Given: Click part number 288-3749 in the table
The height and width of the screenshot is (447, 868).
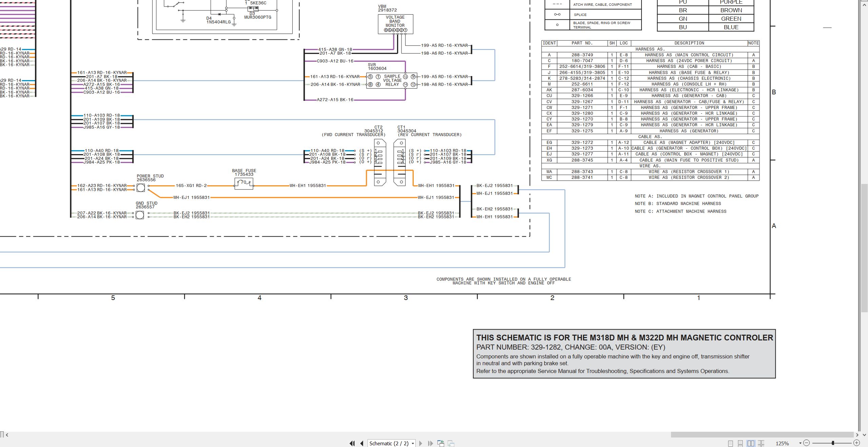Looking at the screenshot, I should (582, 55).
